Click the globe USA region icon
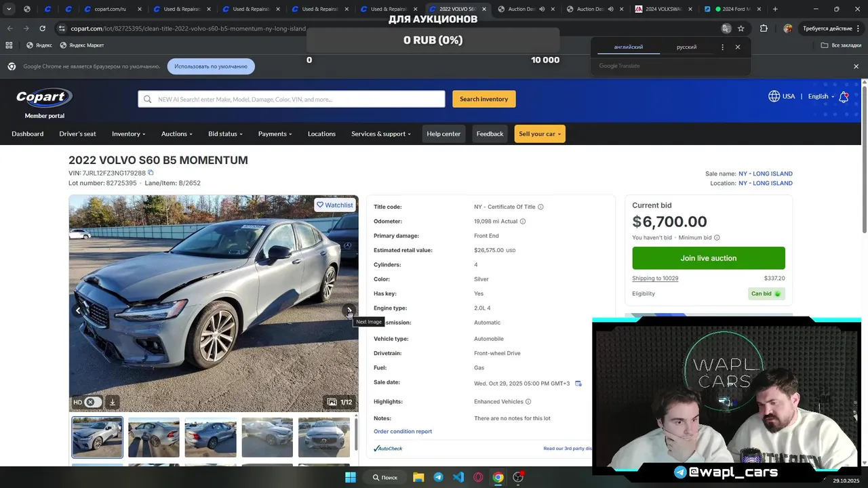The width and height of the screenshot is (868, 488). tap(774, 96)
